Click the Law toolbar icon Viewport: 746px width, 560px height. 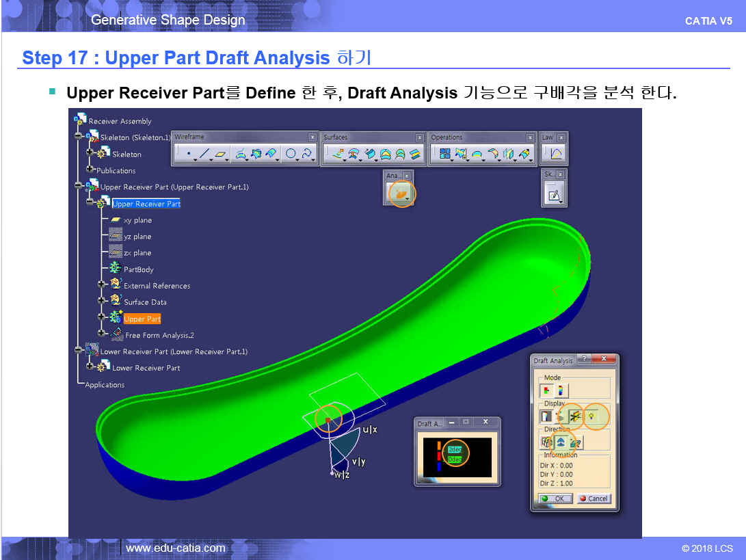pyautogui.click(x=556, y=155)
